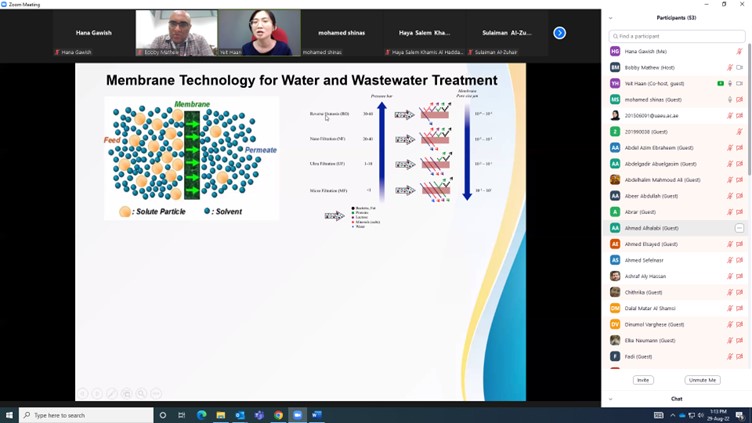This screenshot has width=752, height=423.
Task: Click the Unmute Me button
Action: [x=702, y=380]
